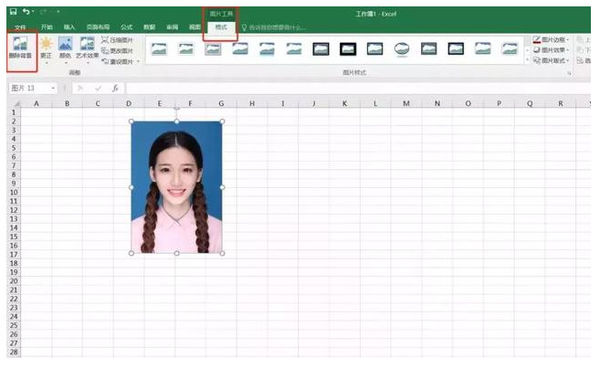
Task: Click the Remove Background (删除背景) icon
Action: pos(21,48)
